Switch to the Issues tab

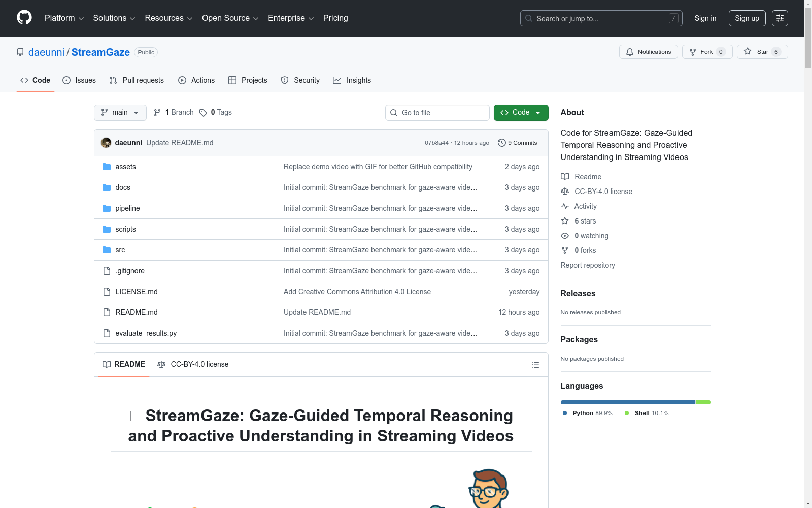79,80
